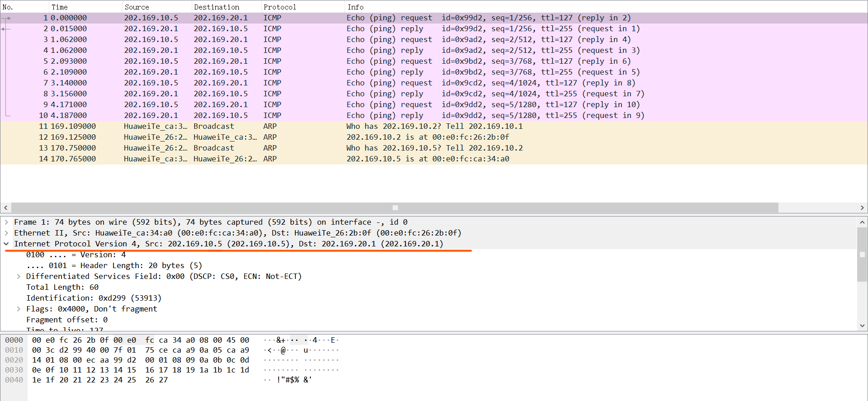Screen dimensions: 868x401
Task: Select packet 4 at time 1.062000 reply
Action: [434, 50]
